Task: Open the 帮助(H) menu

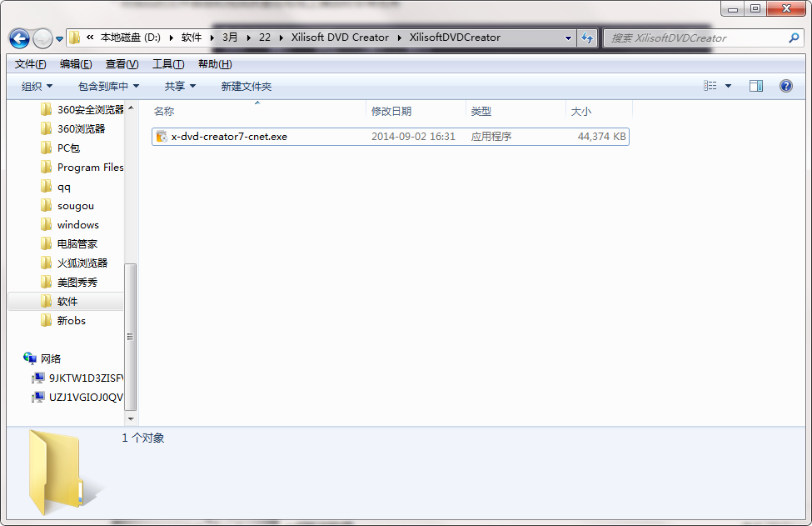Action: pyautogui.click(x=215, y=63)
